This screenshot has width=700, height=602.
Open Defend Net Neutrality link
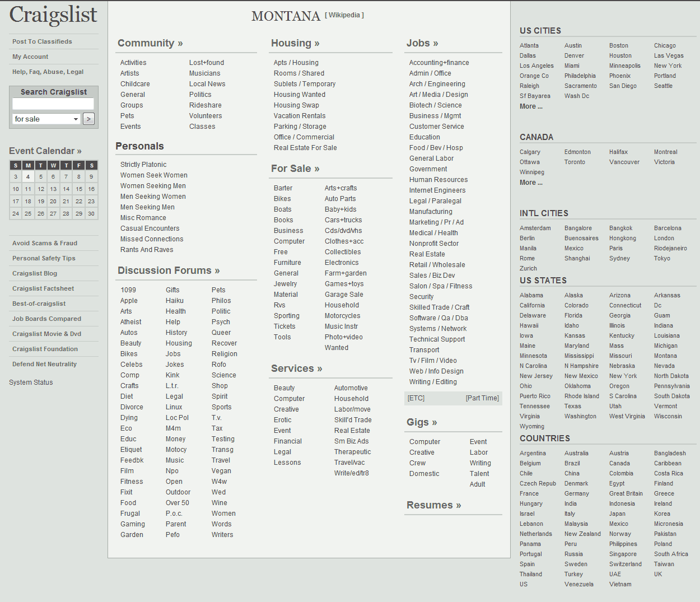pyautogui.click(x=44, y=364)
